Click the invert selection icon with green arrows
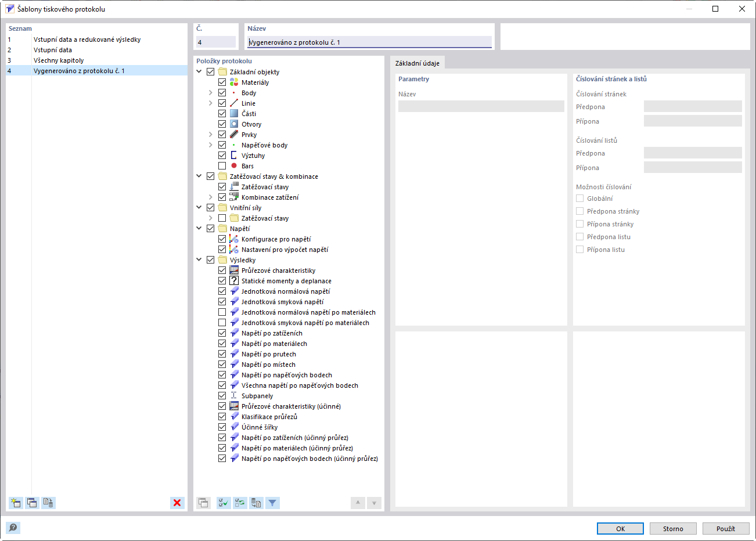 tap(240, 503)
